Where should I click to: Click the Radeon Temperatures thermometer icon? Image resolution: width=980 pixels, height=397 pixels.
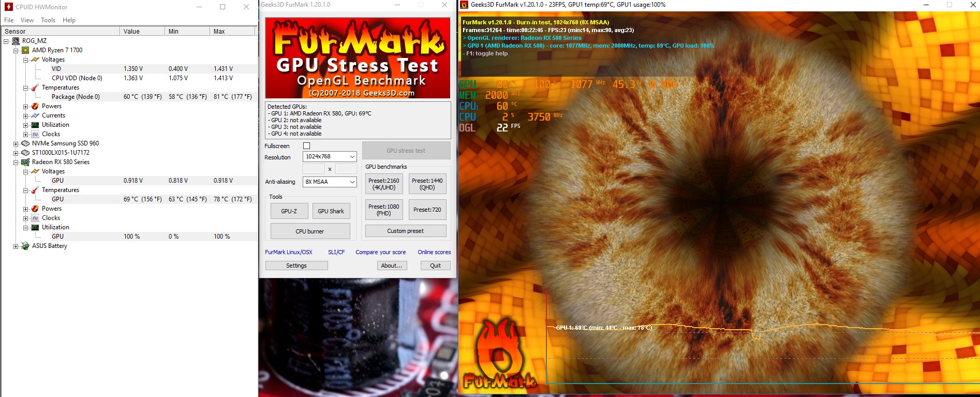click(x=35, y=190)
